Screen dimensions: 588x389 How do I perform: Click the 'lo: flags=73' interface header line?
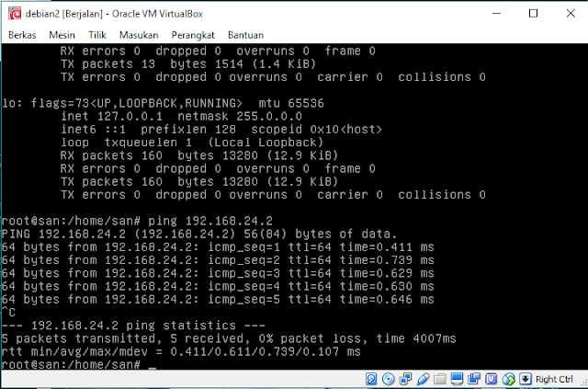click(163, 103)
